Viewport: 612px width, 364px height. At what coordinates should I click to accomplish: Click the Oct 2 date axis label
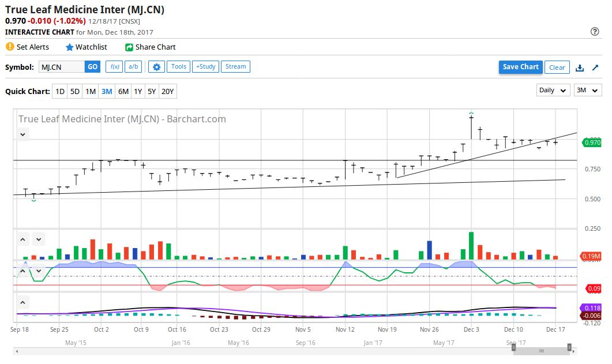(101, 329)
